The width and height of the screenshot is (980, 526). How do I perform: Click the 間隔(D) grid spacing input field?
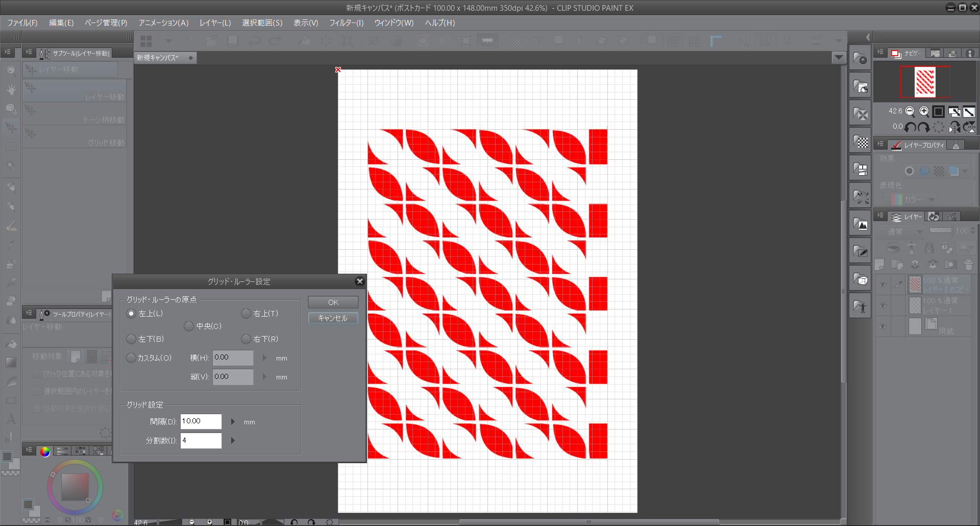201,421
